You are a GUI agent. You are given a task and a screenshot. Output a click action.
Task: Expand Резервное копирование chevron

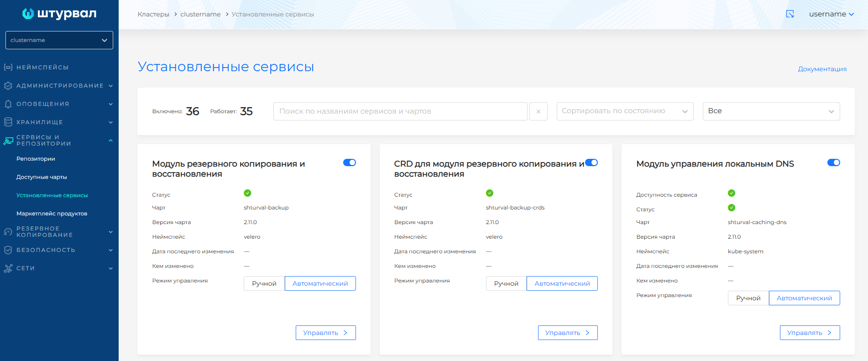111,232
